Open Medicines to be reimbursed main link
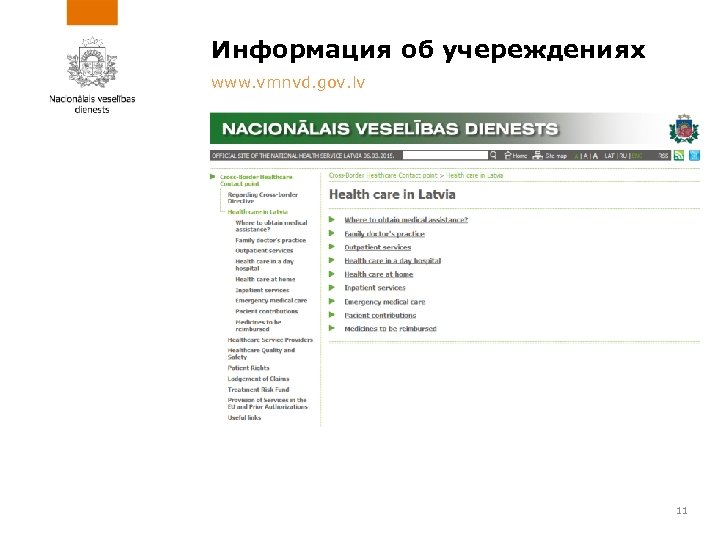 pos(390,329)
